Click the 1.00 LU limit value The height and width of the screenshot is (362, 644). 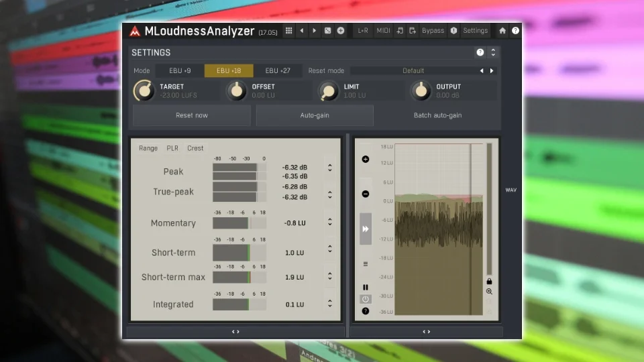(x=354, y=95)
